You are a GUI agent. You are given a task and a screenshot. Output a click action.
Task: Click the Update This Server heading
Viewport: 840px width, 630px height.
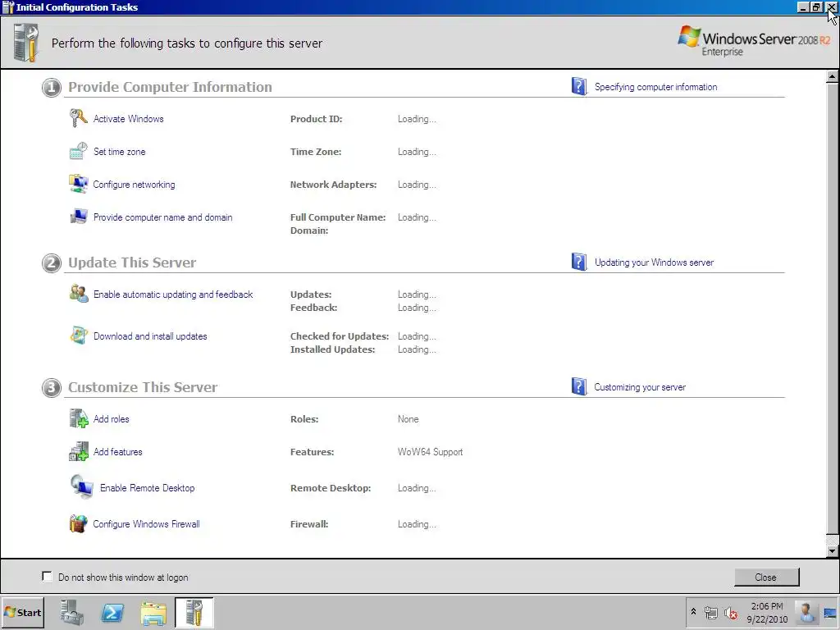point(132,262)
